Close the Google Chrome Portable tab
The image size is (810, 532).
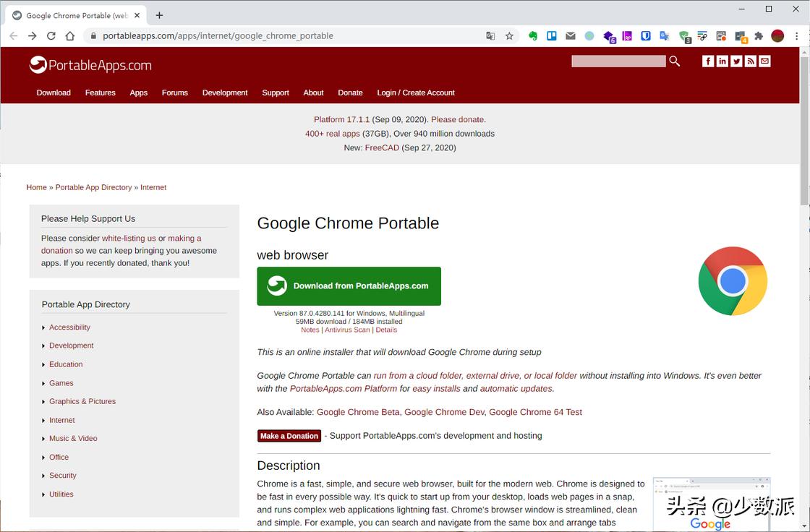137,15
